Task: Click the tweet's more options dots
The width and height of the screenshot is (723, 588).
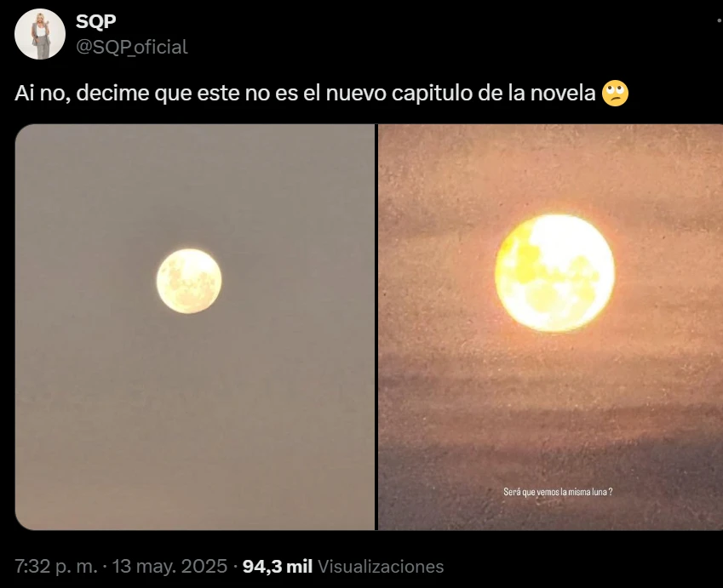Action: pos(720,20)
